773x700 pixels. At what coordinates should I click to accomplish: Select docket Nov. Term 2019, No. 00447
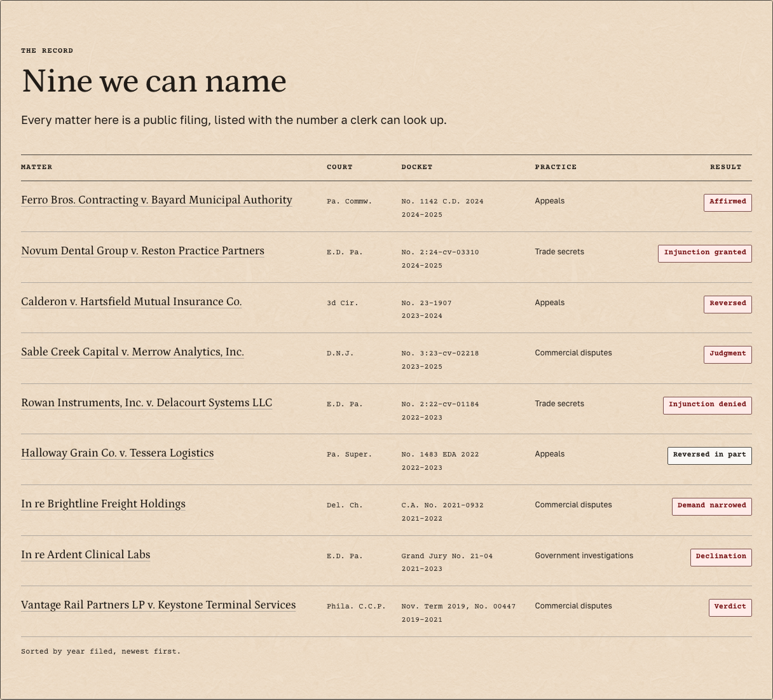[x=458, y=607]
